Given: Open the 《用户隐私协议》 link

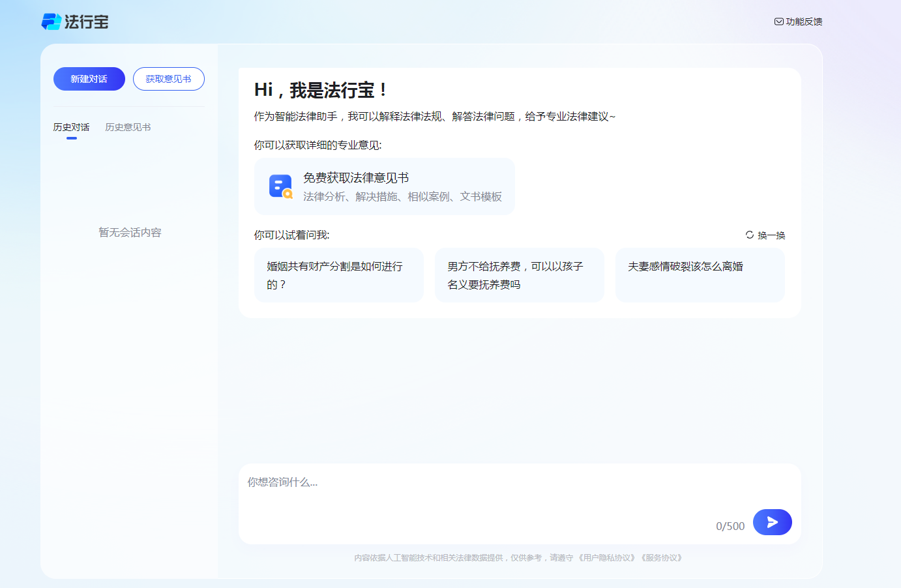Looking at the screenshot, I should [607, 558].
